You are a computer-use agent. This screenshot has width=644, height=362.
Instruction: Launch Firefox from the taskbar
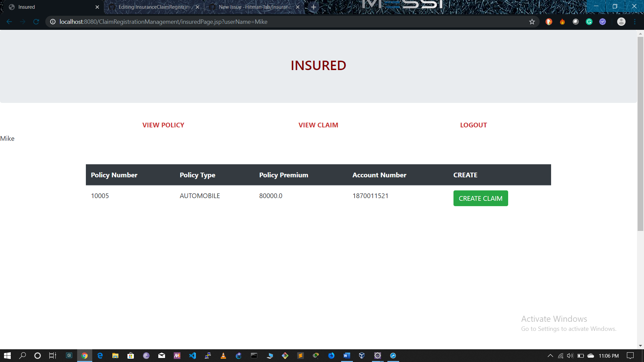(x=331, y=355)
